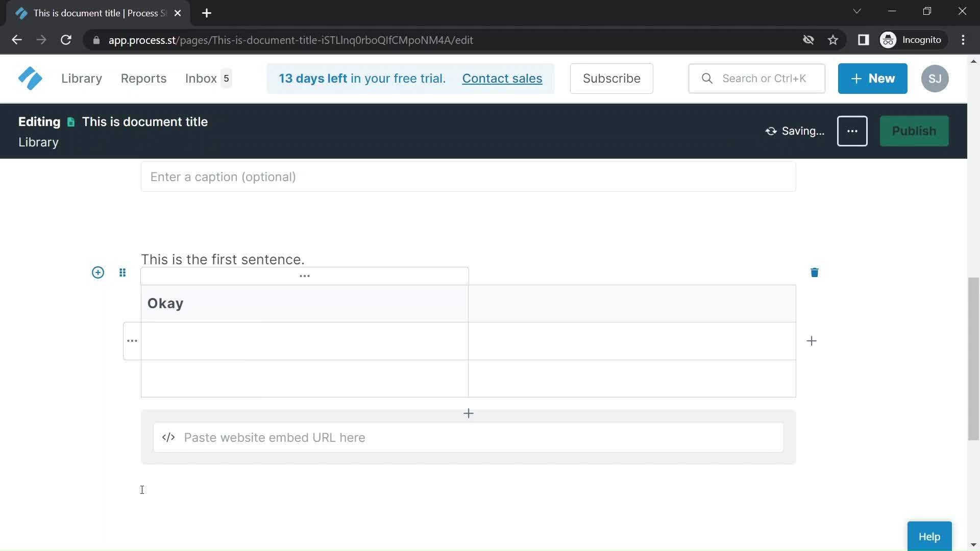Click the Process Street logo icon
Image resolution: width=980 pixels, height=551 pixels.
point(30,78)
